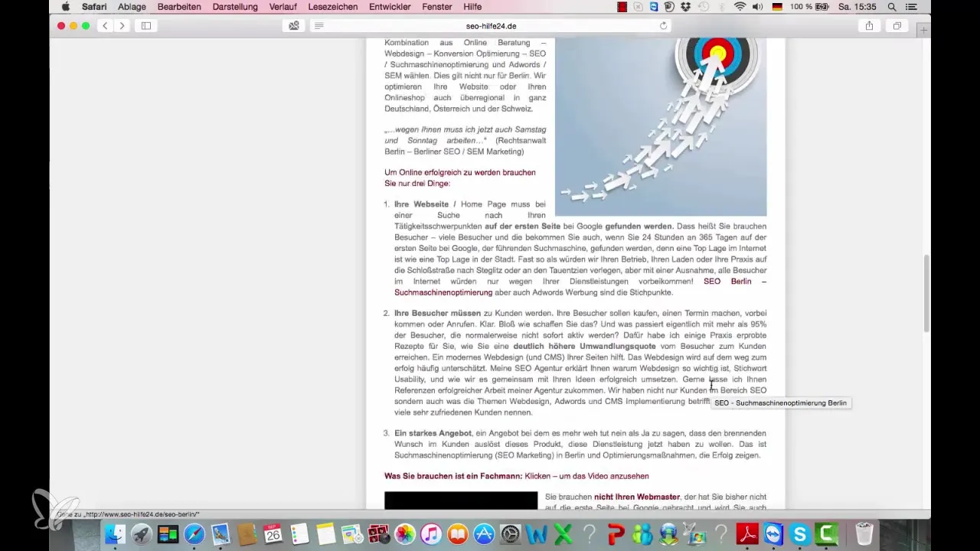
Task: Open the Verlauf menu
Action: click(283, 7)
